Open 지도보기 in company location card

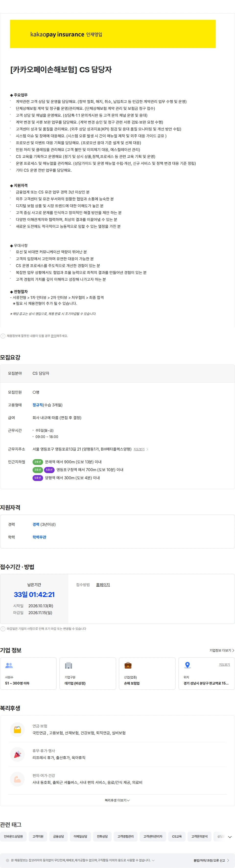[224, 664]
